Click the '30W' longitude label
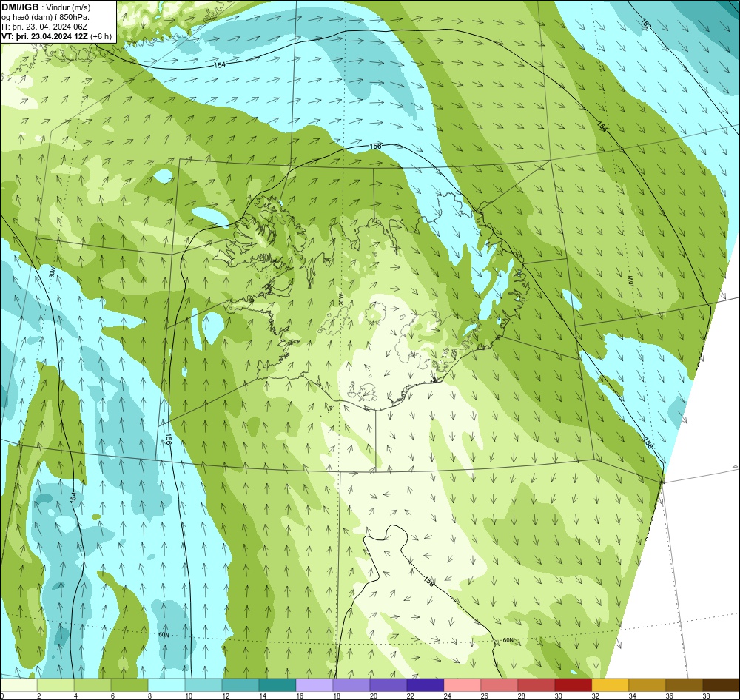Screen dimensions: 740x700 pyautogui.click(x=52, y=273)
